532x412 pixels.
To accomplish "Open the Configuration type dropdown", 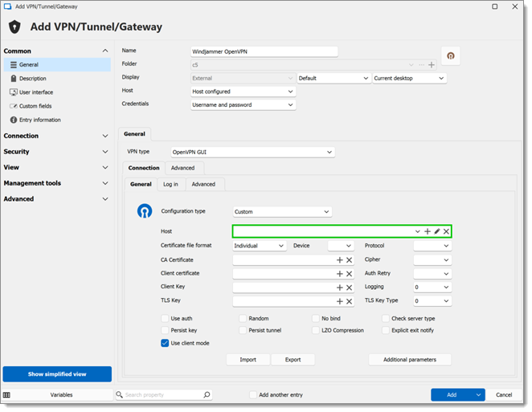I will coord(282,212).
